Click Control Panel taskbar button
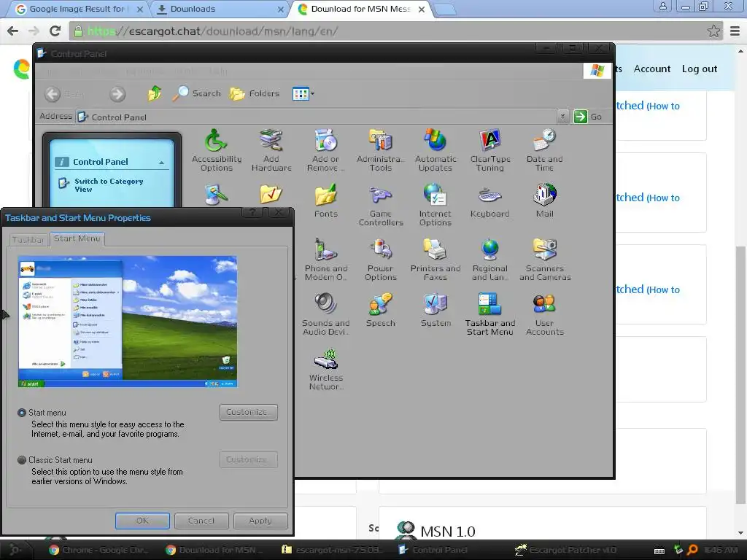The height and width of the screenshot is (560, 747). [433, 550]
